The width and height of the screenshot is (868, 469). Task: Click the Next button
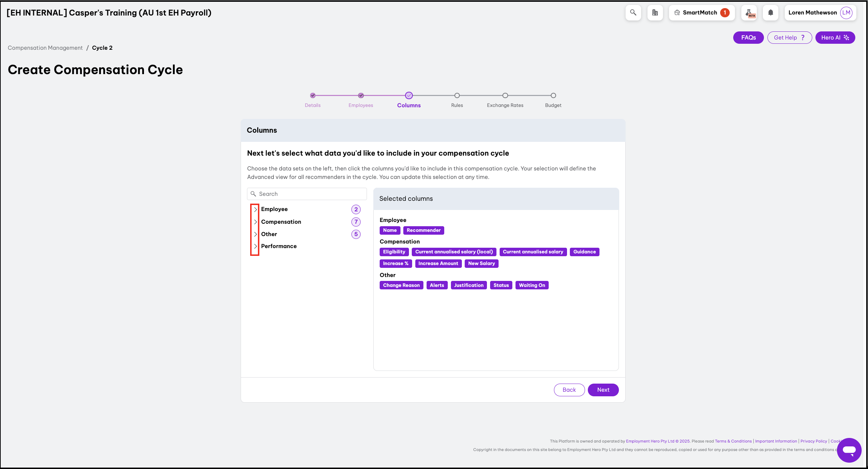pyautogui.click(x=603, y=390)
